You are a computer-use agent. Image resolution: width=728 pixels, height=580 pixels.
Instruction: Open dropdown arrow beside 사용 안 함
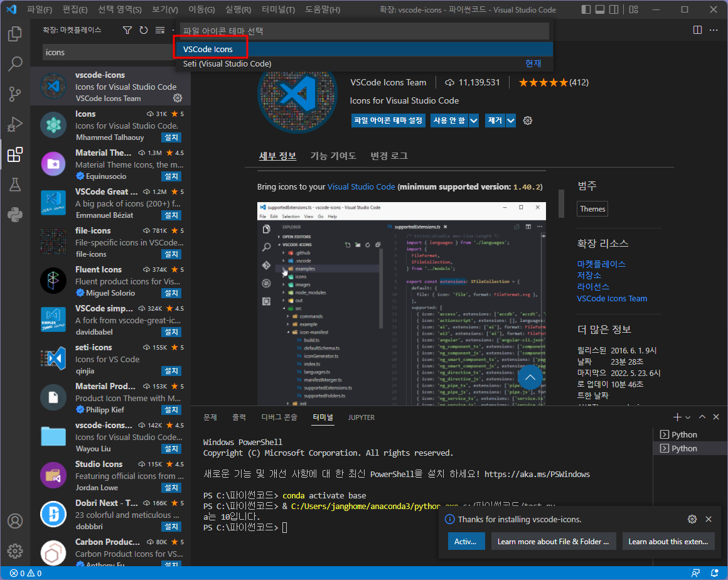tap(474, 121)
